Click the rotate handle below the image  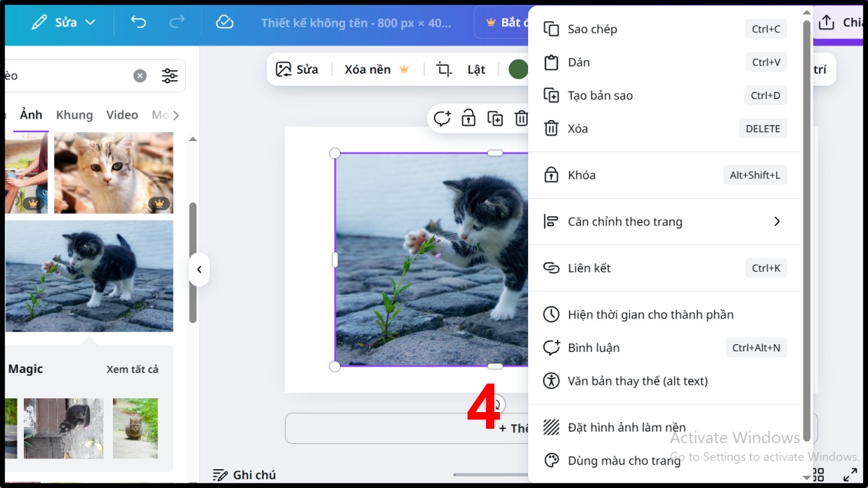pos(497,406)
